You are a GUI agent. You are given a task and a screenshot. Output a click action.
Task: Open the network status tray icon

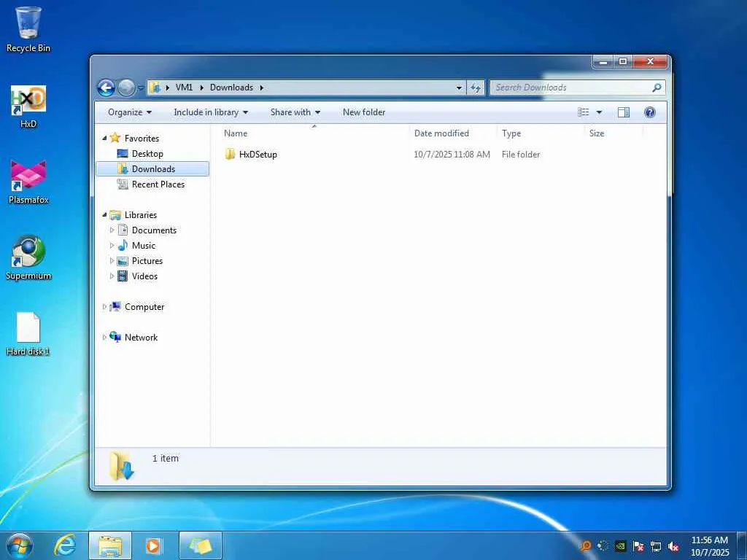pos(656,546)
